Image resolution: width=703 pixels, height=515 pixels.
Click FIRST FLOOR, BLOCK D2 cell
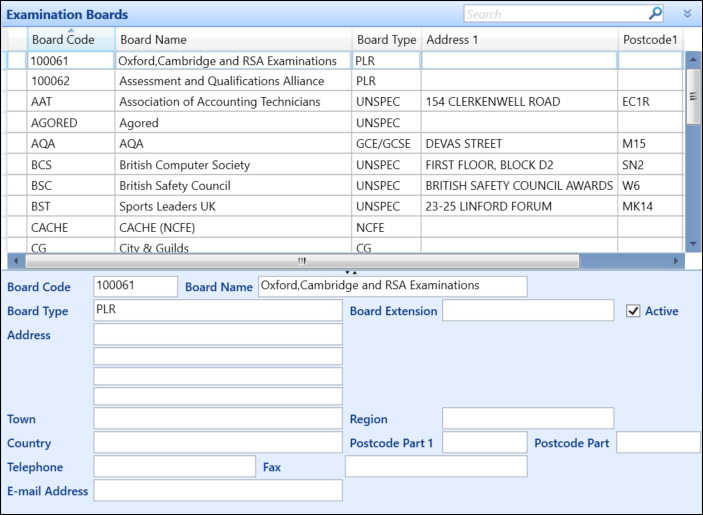coord(520,164)
